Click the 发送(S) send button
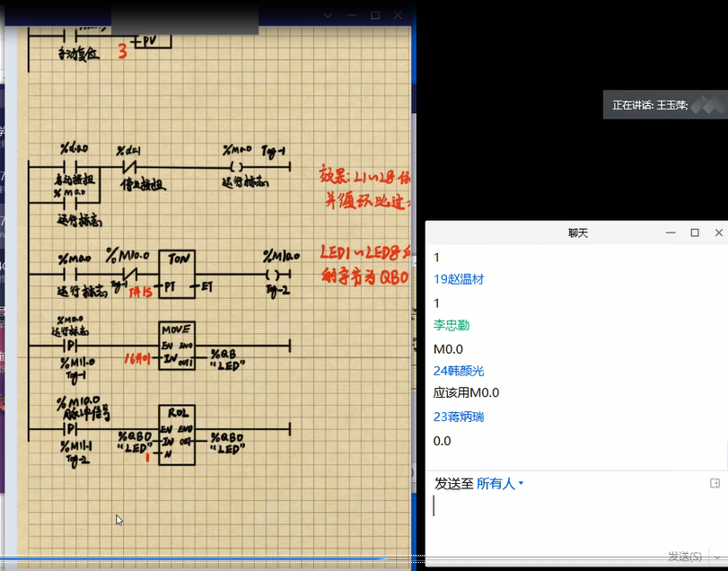 coord(685,557)
